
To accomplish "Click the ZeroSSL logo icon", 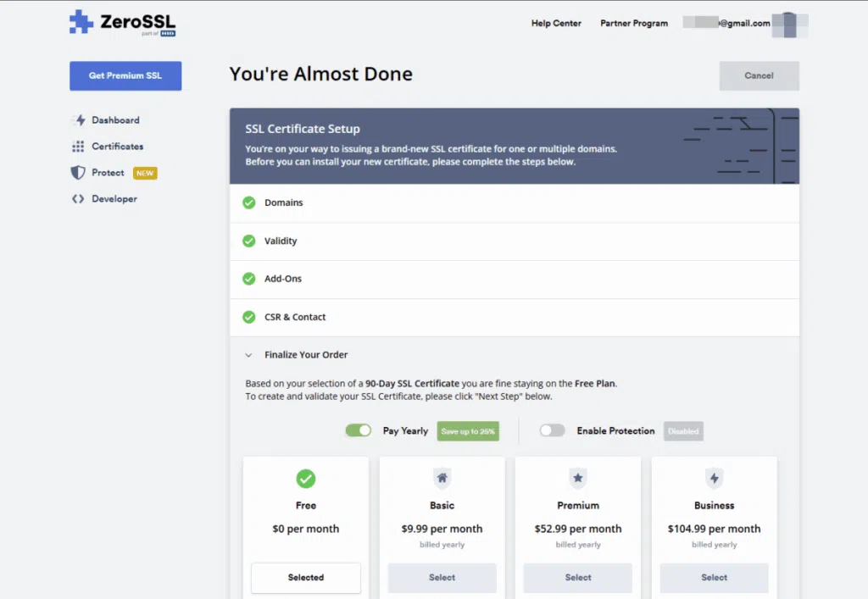I will coord(81,22).
